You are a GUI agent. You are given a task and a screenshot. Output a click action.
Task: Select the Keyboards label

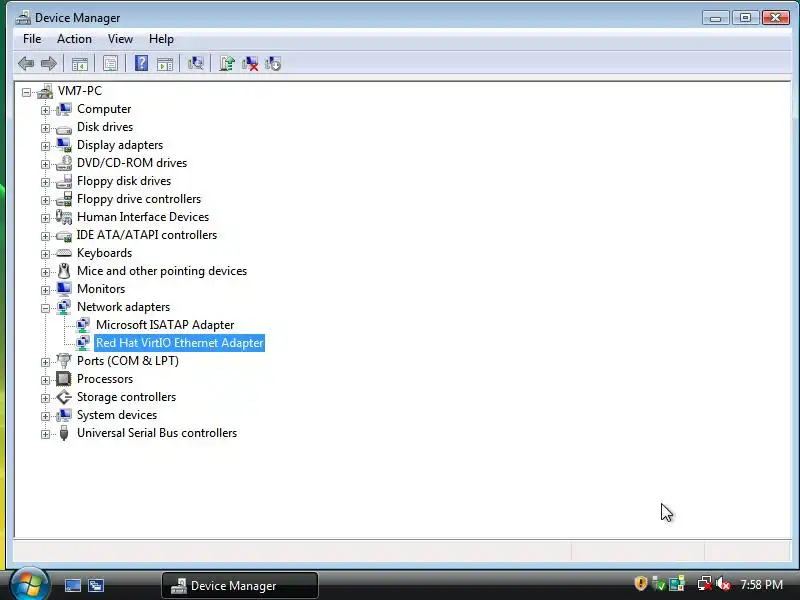[x=105, y=253]
